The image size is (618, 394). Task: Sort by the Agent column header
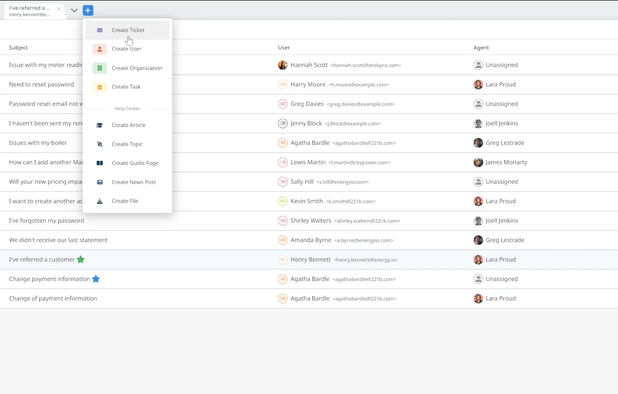481,48
